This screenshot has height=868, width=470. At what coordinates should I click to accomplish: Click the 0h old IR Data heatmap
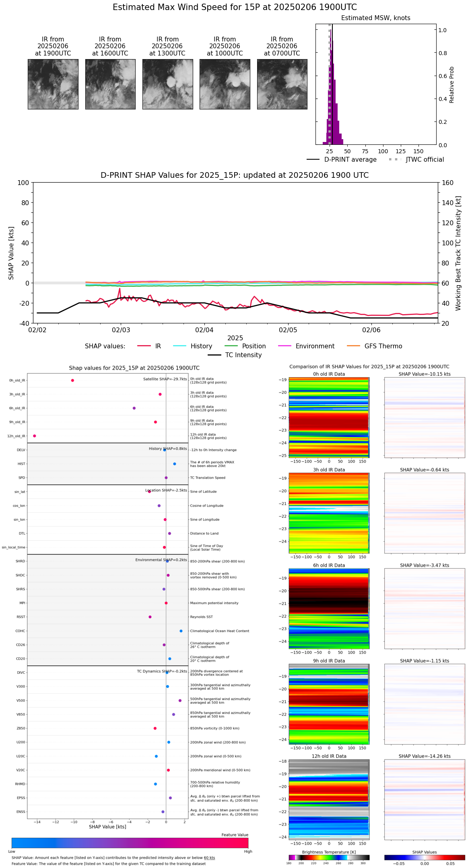coord(329,417)
